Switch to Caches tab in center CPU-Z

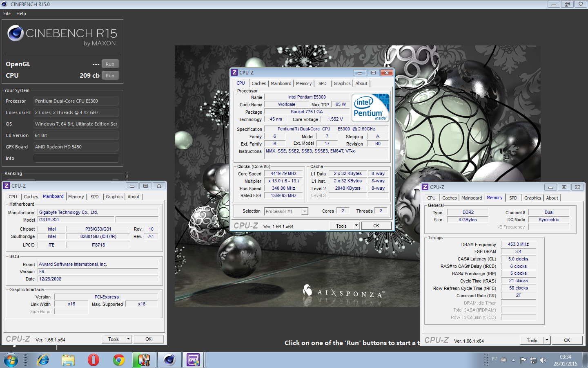tap(259, 83)
